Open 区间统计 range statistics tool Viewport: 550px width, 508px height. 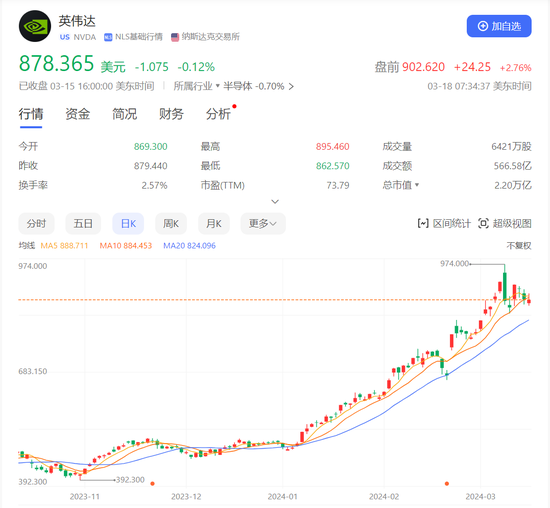pyautogui.click(x=444, y=223)
